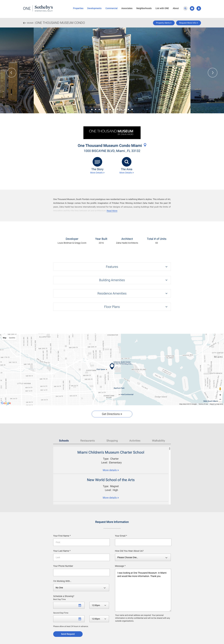This screenshot has height=644, width=224.
Task: Zoom out on the Google map
Action: [220, 399]
